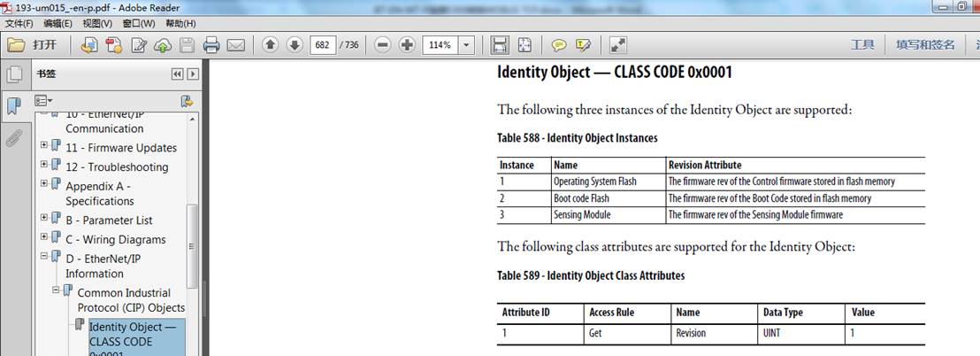Click the envelope Email icon
Image resolution: width=980 pixels, height=356 pixels.
click(235, 45)
